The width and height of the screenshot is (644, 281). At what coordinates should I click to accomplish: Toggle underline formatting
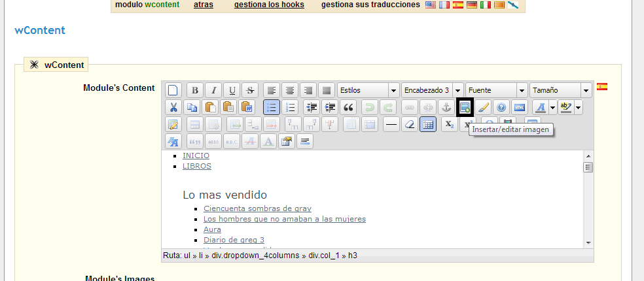pos(232,90)
